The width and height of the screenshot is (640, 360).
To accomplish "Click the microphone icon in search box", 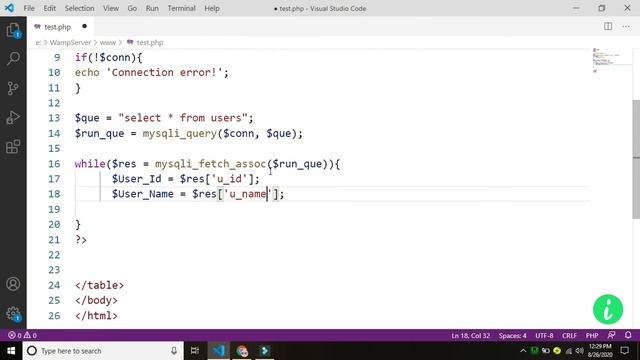I will (x=174, y=351).
